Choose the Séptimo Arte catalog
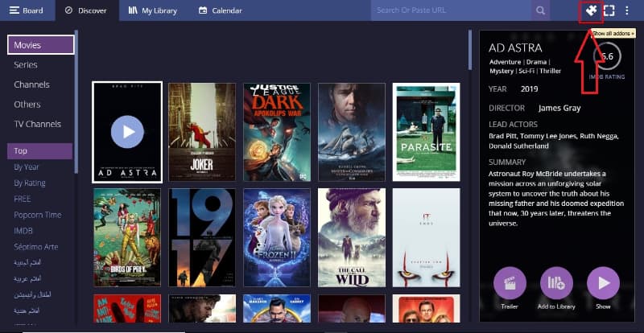This screenshot has width=644, height=333. coord(35,247)
